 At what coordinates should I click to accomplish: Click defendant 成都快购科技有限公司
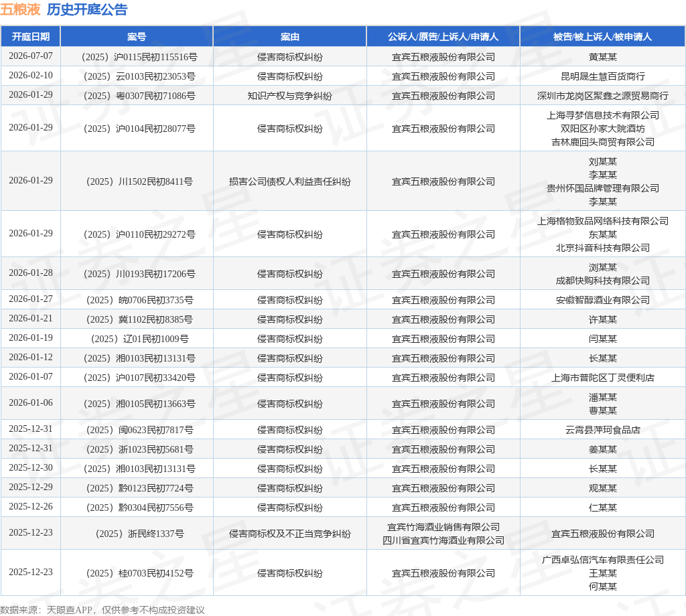pos(602,281)
